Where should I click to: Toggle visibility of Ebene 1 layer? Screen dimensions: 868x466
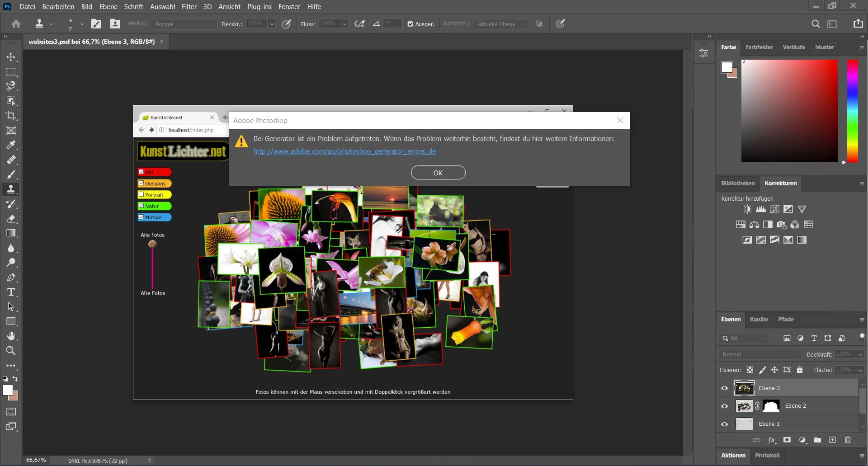(x=725, y=424)
